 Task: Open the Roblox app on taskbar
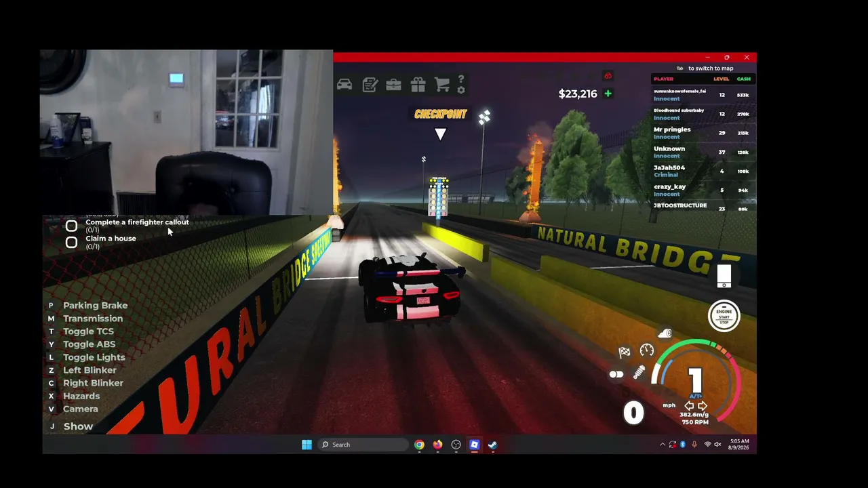click(474, 445)
